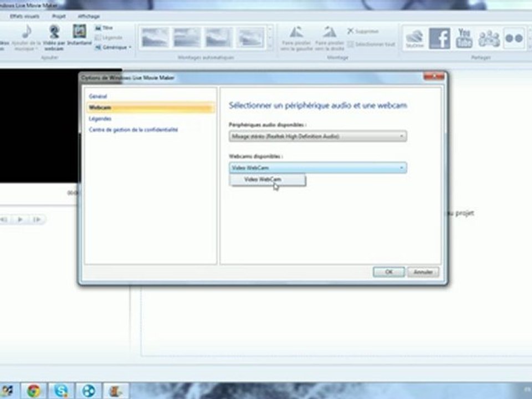Open the Webcams disponibles combo box
532x399 pixels.
pyautogui.click(x=318, y=167)
